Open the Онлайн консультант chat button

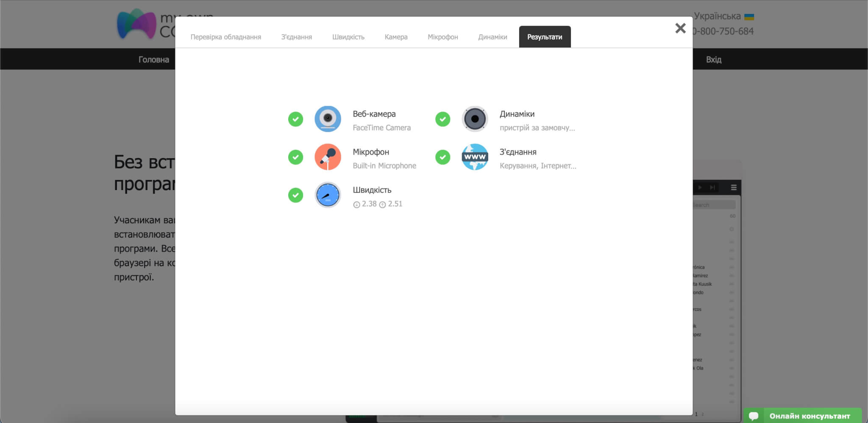(803, 416)
